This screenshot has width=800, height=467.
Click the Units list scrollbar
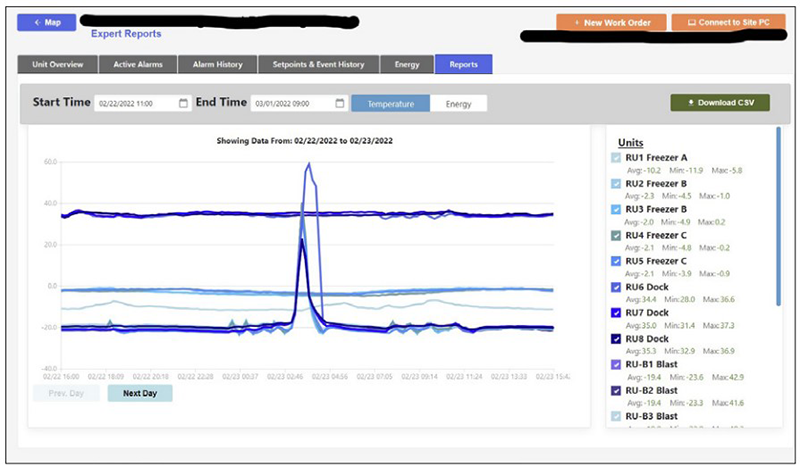point(778,216)
